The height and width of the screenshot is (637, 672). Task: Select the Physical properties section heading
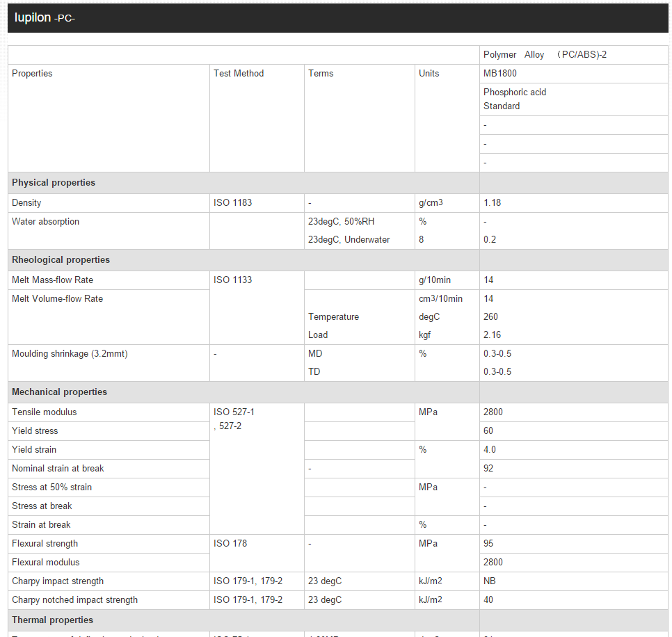(x=54, y=182)
